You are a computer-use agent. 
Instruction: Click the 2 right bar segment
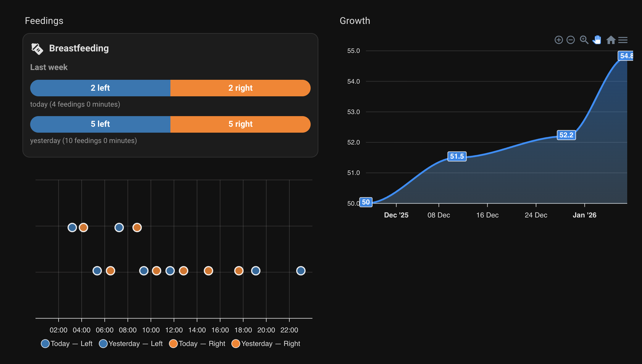pos(240,88)
